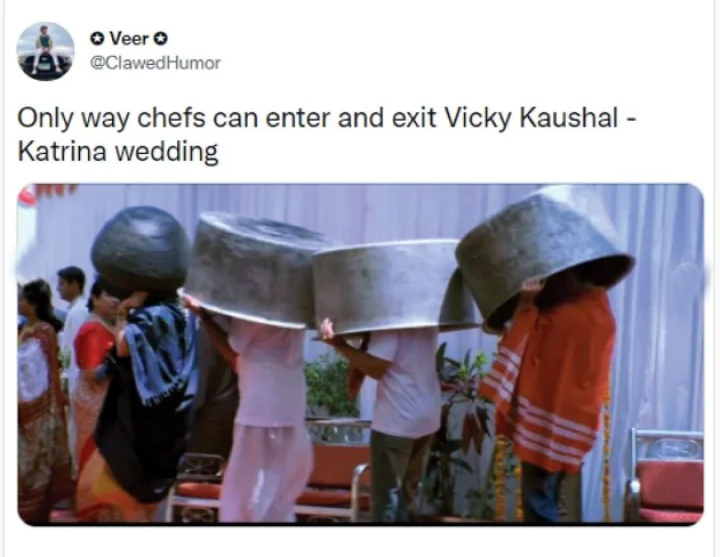Select the tweet text about Vicky Kaushal
This screenshot has height=557, width=720.
pos(326,135)
